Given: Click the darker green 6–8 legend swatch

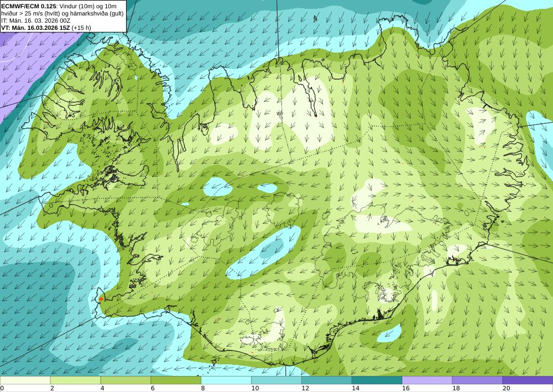Looking at the screenshot, I should (176, 380).
